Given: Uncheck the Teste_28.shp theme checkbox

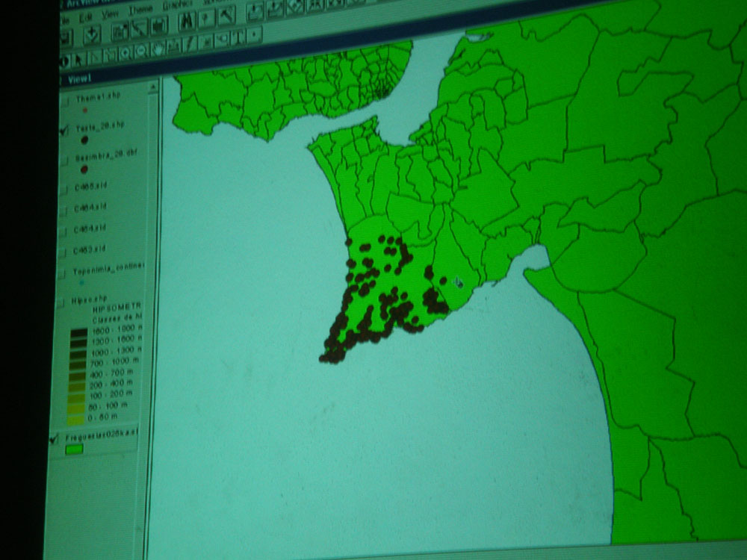Looking at the screenshot, I should [64, 130].
